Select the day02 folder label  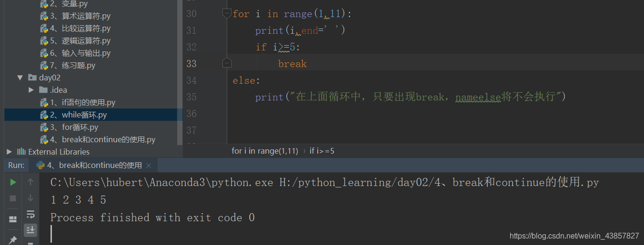tap(50, 78)
